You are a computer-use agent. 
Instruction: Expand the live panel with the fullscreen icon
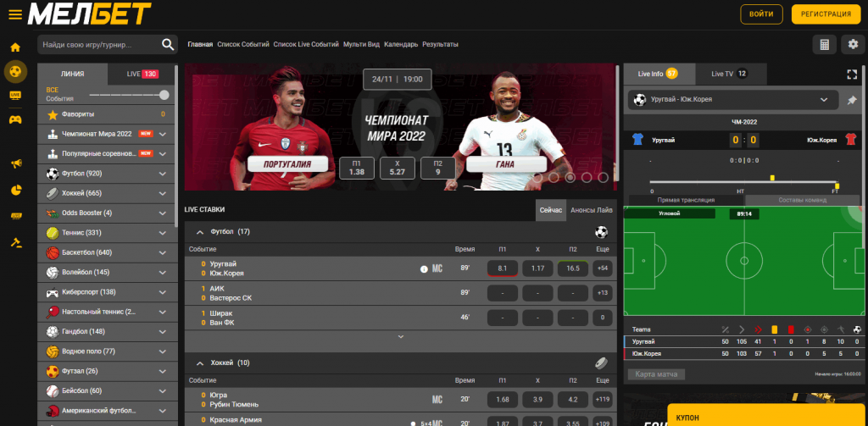[852, 74]
